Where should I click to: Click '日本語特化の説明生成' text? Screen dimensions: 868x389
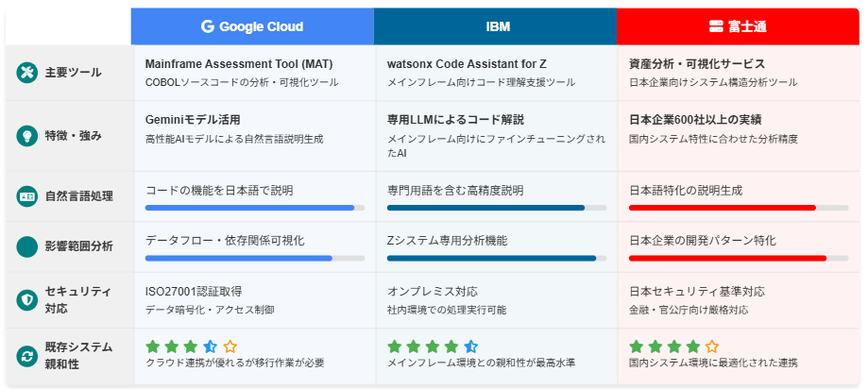pos(686,191)
